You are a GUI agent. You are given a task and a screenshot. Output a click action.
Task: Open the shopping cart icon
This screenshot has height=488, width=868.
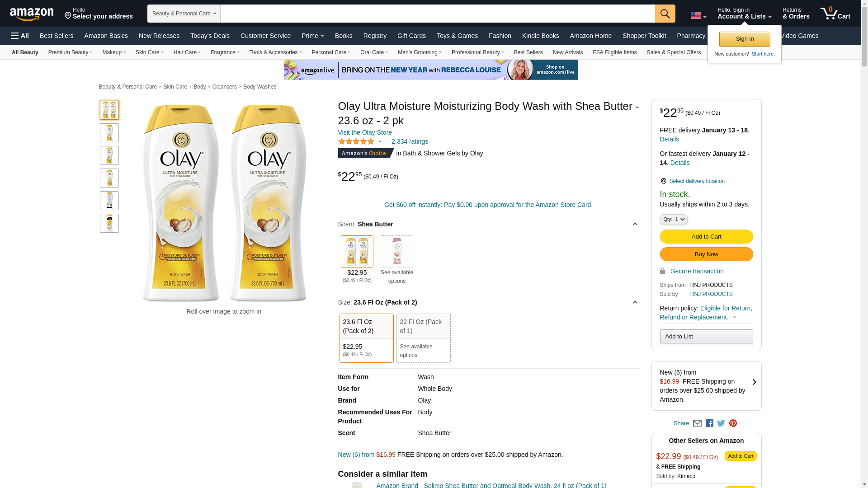pyautogui.click(x=835, y=14)
